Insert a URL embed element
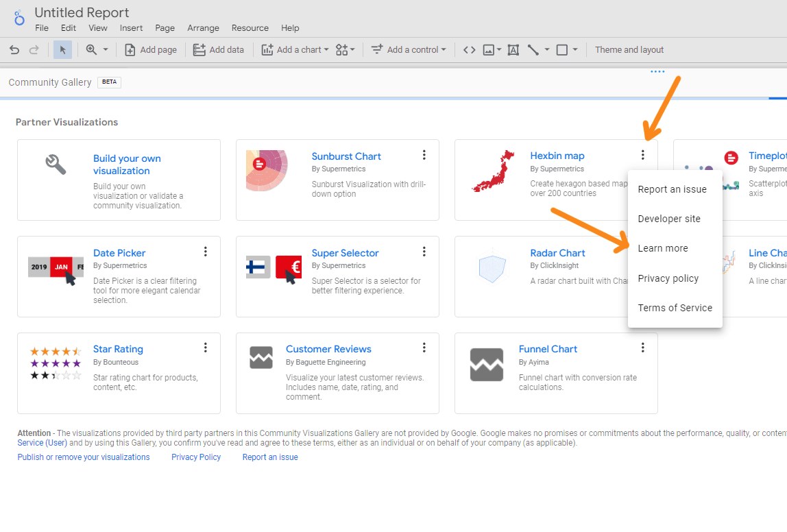787x532 pixels. pos(470,49)
